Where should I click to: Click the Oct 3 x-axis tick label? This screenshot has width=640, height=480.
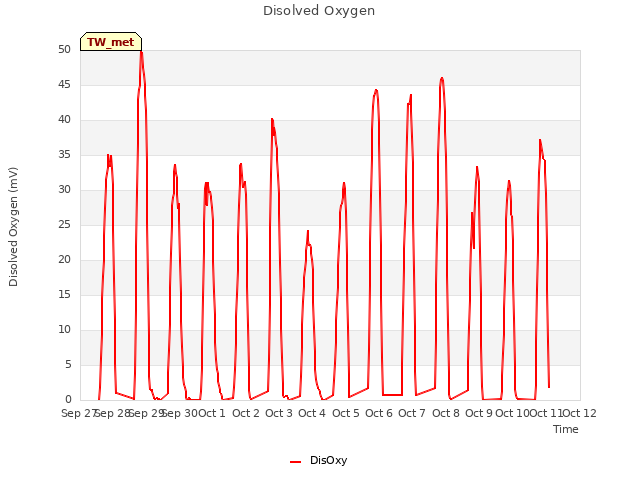pyautogui.click(x=279, y=413)
